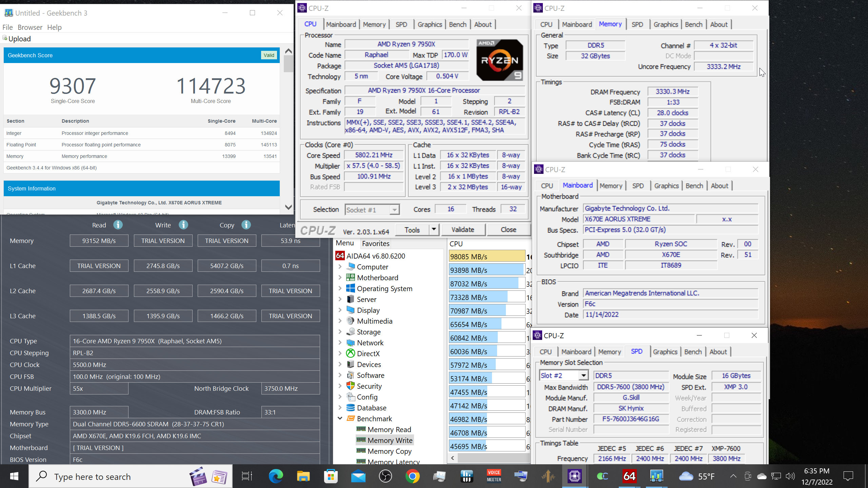Click the Geekbench vertical scrollbar thumb

pyautogui.click(x=289, y=64)
